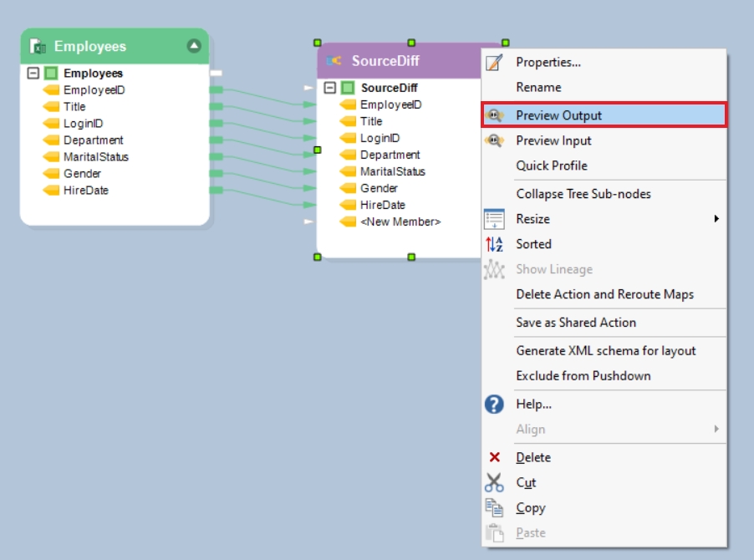Click the Sorted A-Z icon
The image size is (754, 560).
tap(494, 244)
